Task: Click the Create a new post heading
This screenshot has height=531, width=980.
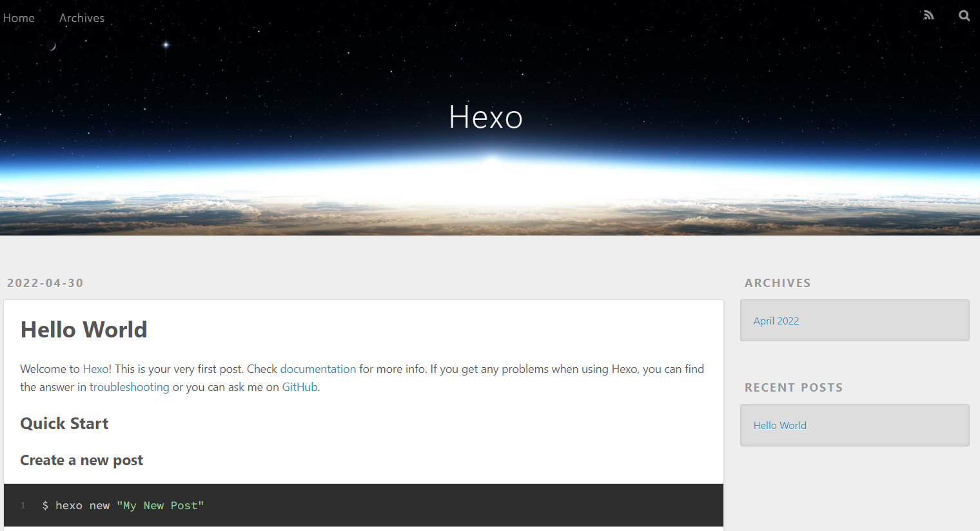Action: (x=81, y=461)
